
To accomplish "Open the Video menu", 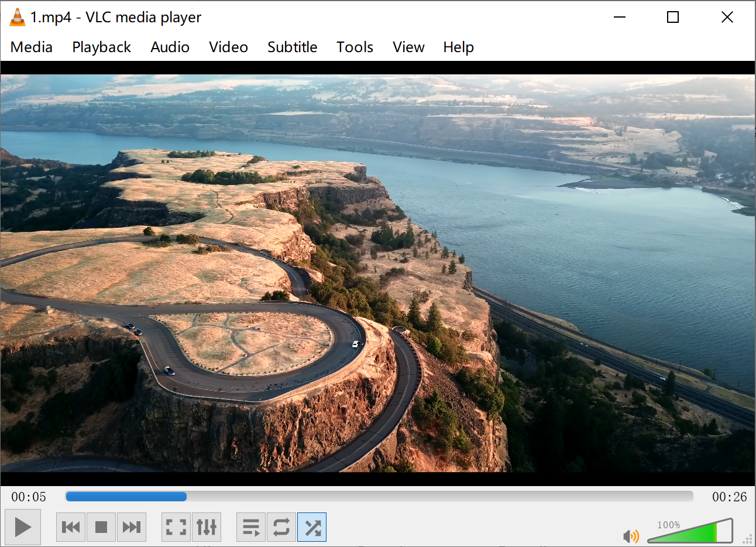I will pos(228,47).
